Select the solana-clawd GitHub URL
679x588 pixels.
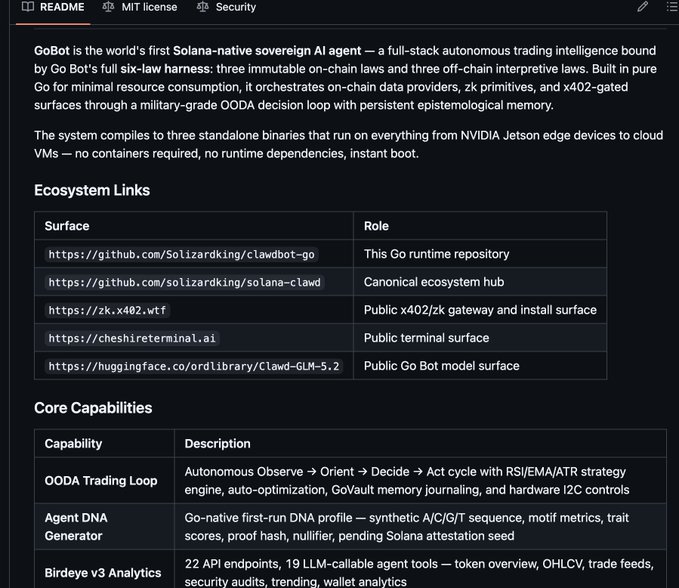click(x=184, y=282)
